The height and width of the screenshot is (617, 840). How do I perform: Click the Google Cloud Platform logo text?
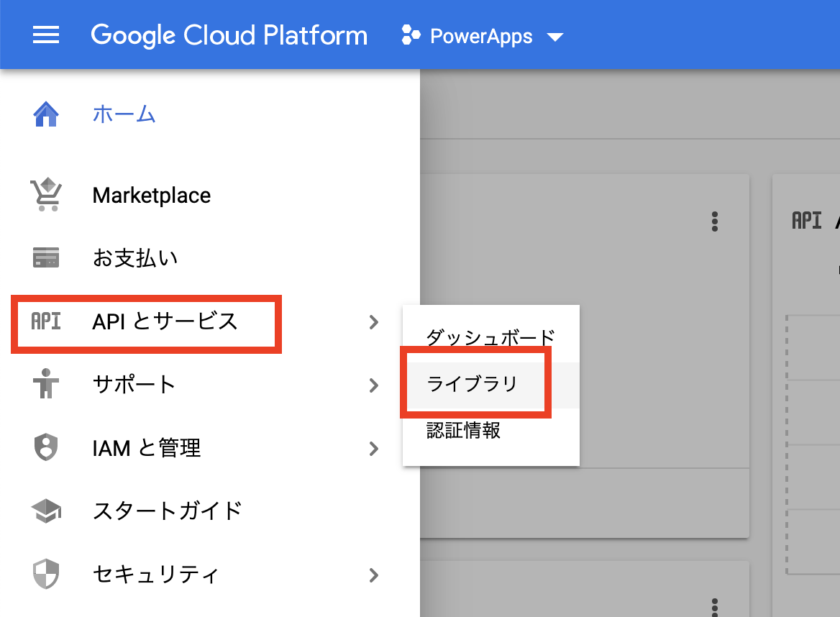pyautogui.click(x=229, y=36)
